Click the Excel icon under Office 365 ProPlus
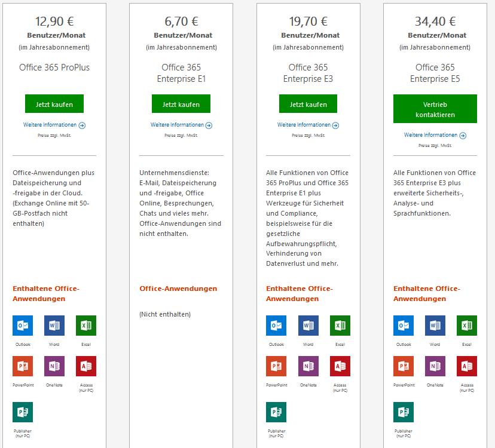 point(86,326)
